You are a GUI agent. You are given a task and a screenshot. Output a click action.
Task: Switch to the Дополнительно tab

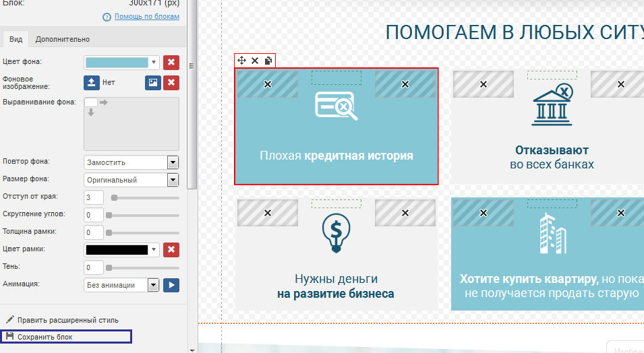[62, 39]
